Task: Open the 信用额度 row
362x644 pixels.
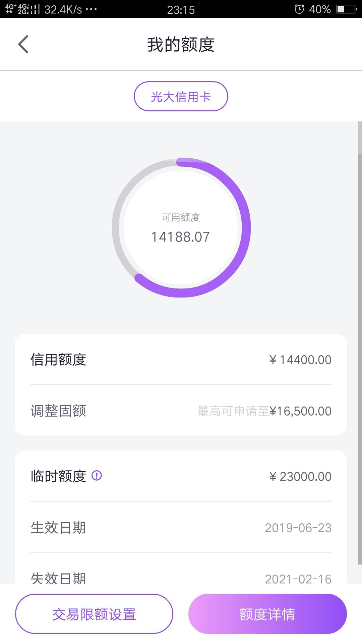Action: [181, 360]
